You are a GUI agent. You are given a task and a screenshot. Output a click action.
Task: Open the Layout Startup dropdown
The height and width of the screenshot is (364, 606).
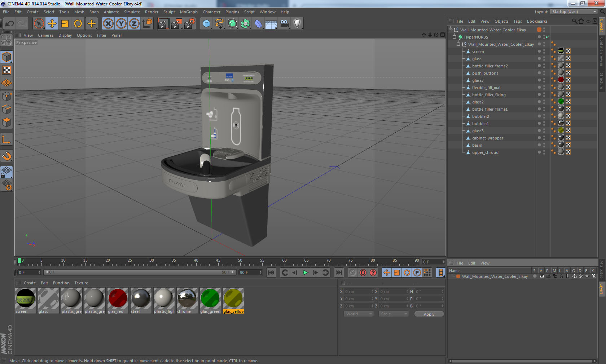point(574,12)
